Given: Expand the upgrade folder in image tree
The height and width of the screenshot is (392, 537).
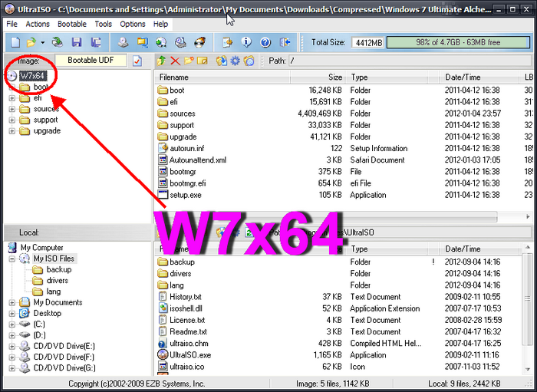Looking at the screenshot, I should pos(12,131).
